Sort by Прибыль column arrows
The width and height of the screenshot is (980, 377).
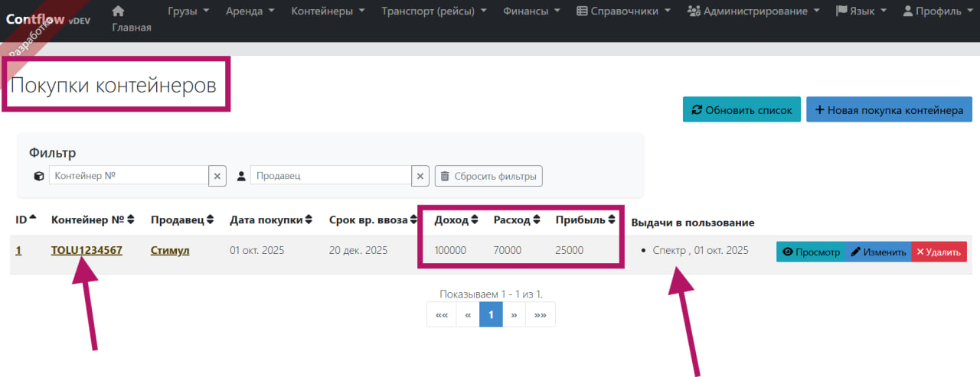pos(611,220)
